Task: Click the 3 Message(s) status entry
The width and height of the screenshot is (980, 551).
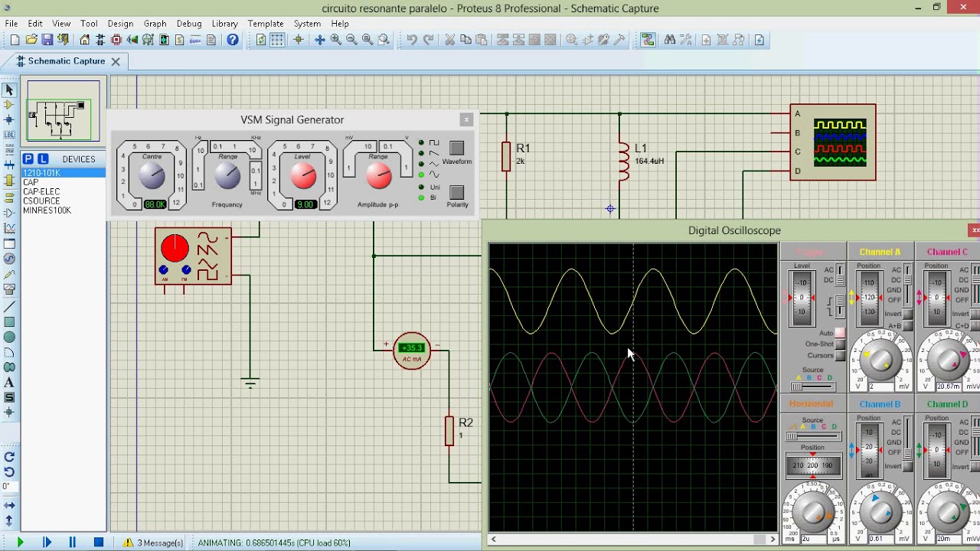Action: (153, 543)
